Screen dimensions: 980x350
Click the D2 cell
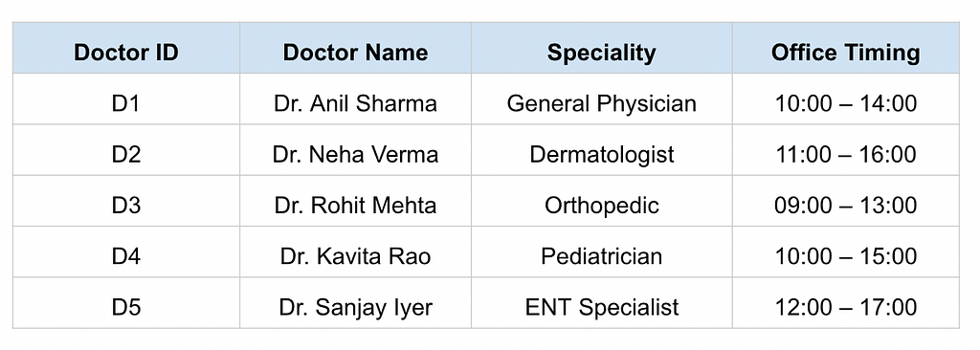(x=126, y=150)
